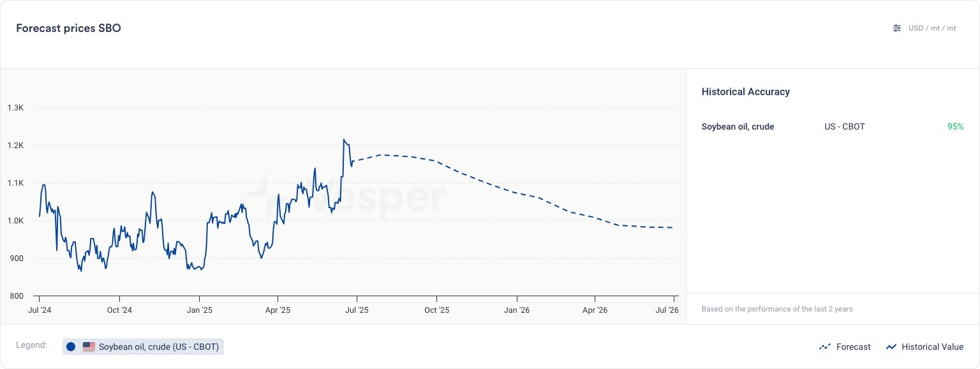980x369 pixels.
Task: Click the "Forecast prices SBO" title
Action: pos(68,28)
